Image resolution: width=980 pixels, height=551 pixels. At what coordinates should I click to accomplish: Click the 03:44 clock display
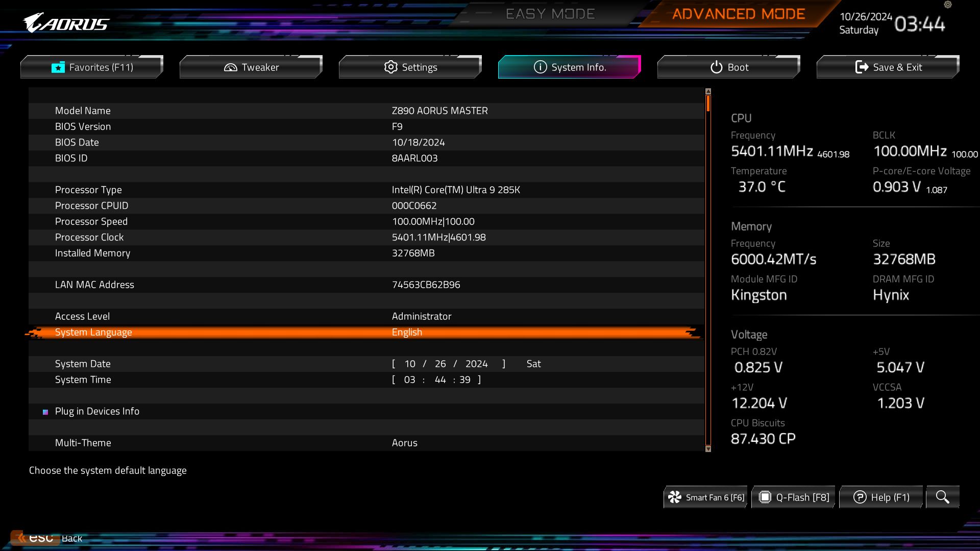point(919,24)
